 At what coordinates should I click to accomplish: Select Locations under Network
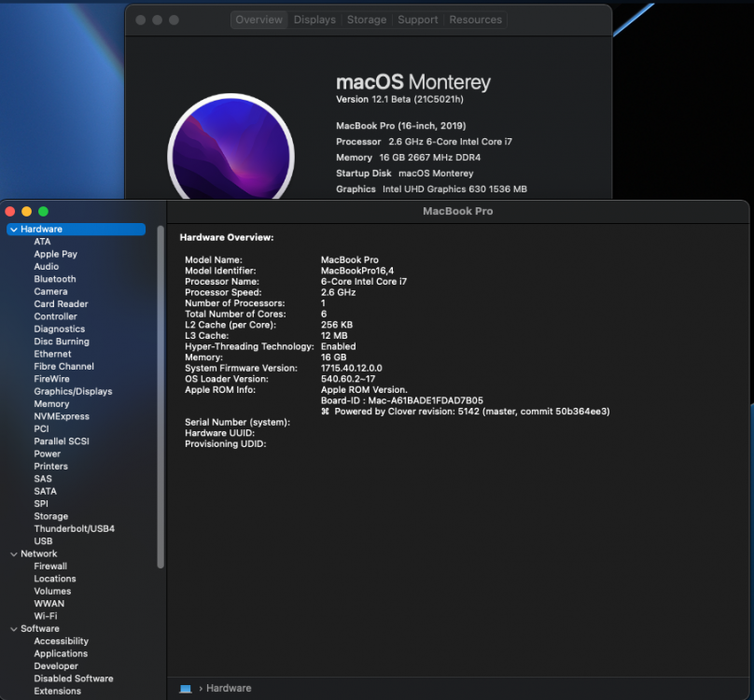coord(55,580)
